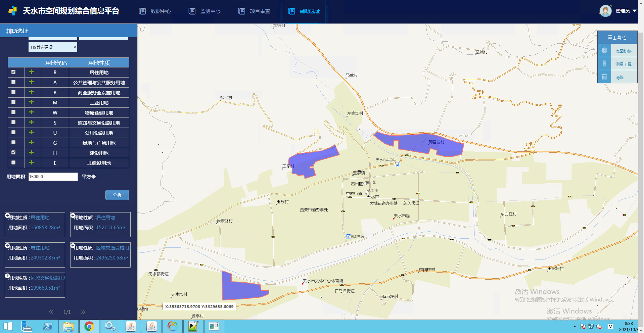Viewport: 644px width, 333px height.
Task: Open Server Manager taskbar icon
Action: click(x=27, y=326)
